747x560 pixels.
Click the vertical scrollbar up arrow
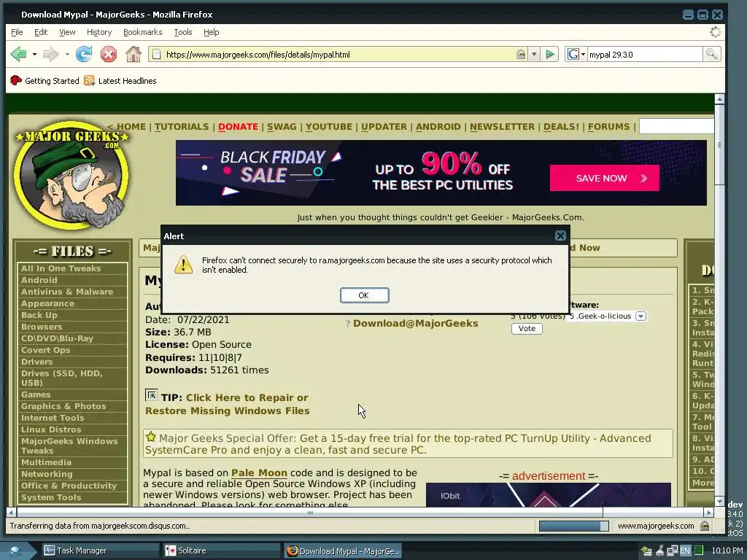tap(719, 99)
